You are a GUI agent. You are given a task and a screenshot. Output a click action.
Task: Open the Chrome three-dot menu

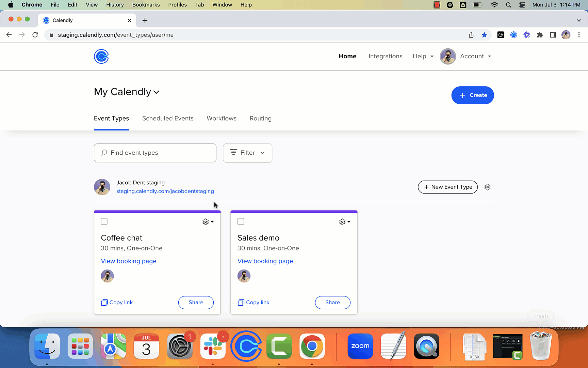(x=579, y=35)
